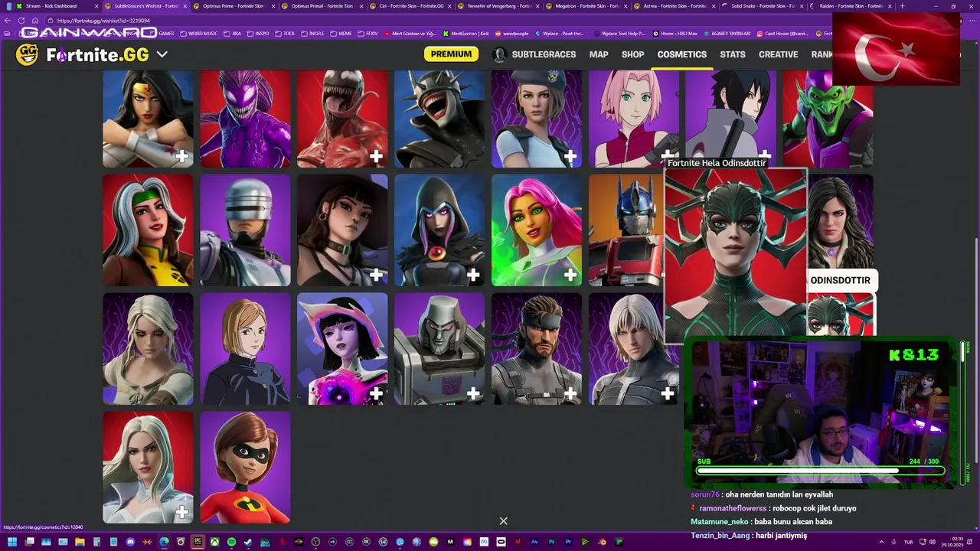980x551 pixels.
Task: Open Windows Start menu
Action: pyautogui.click(x=11, y=543)
